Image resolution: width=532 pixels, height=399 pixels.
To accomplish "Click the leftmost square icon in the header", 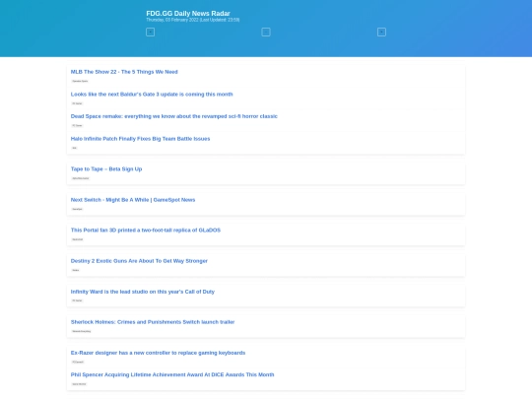I will (151, 33).
